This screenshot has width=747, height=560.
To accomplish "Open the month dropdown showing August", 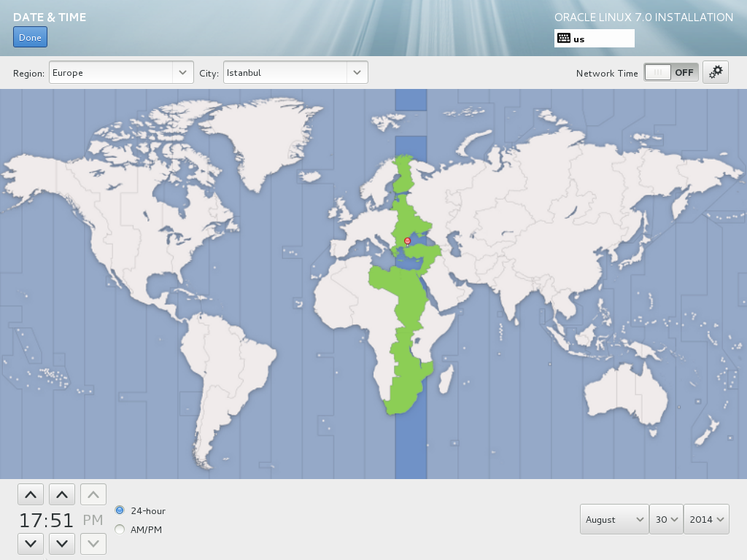I will [615, 519].
